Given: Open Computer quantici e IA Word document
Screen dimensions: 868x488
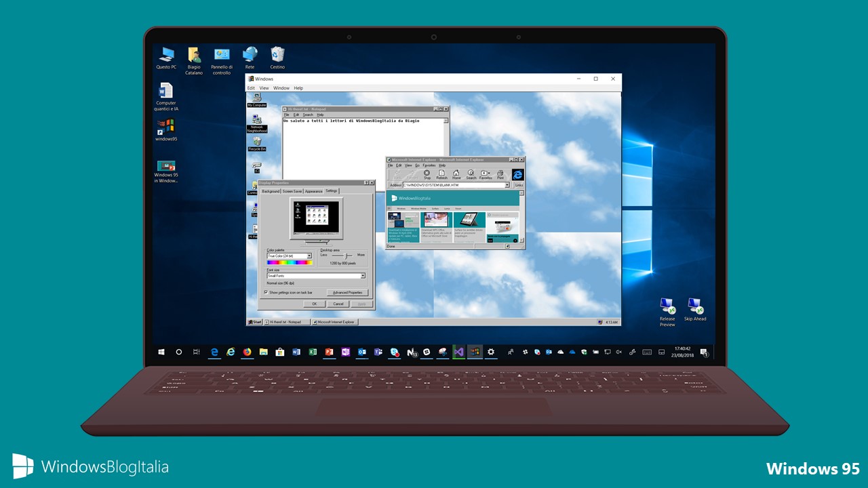Looking at the screenshot, I should tap(166, 97).
